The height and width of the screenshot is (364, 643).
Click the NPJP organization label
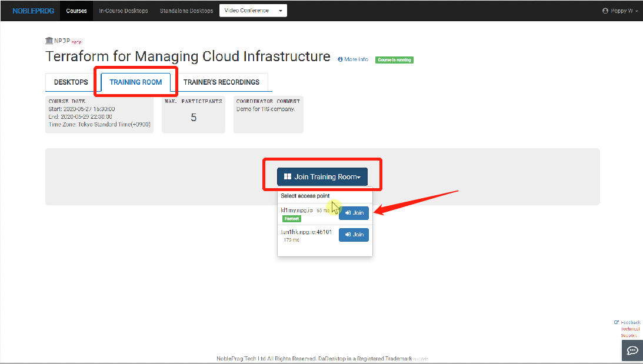pyautogui.click(x=62, y=41)
